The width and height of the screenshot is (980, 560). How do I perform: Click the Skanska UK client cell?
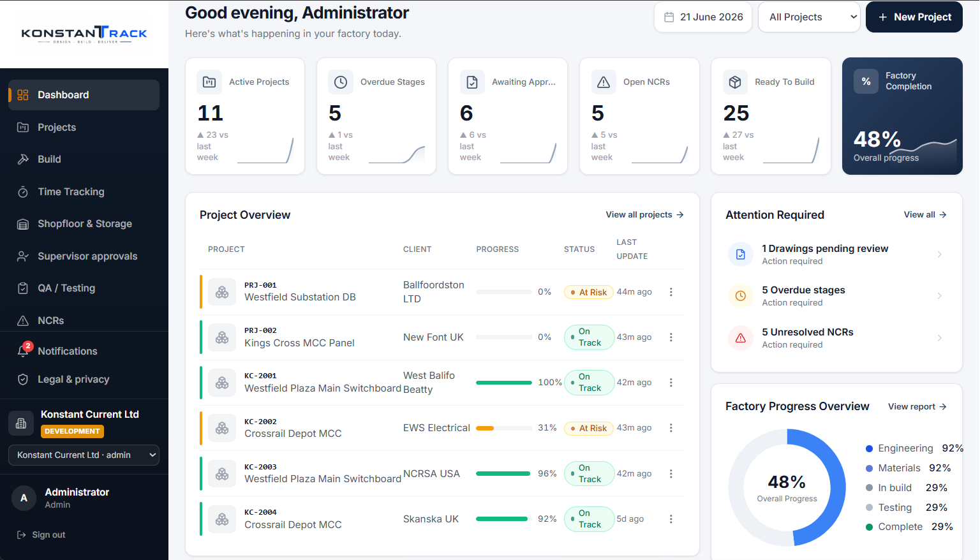[431, 519]
